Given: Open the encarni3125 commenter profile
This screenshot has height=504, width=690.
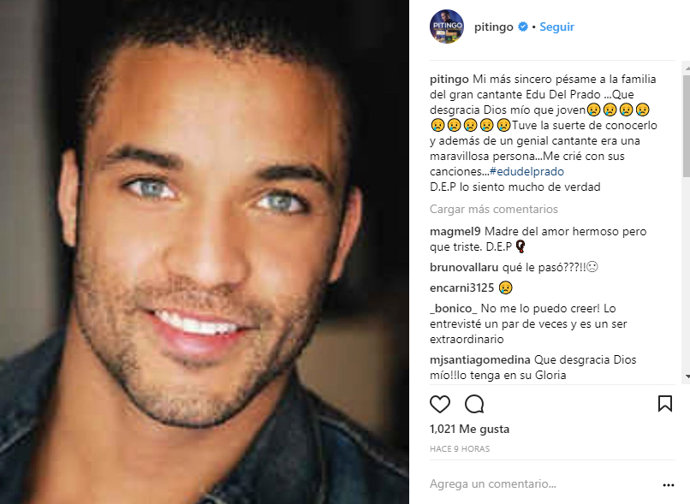Looking at the screenshot, I should pos(462,288).
